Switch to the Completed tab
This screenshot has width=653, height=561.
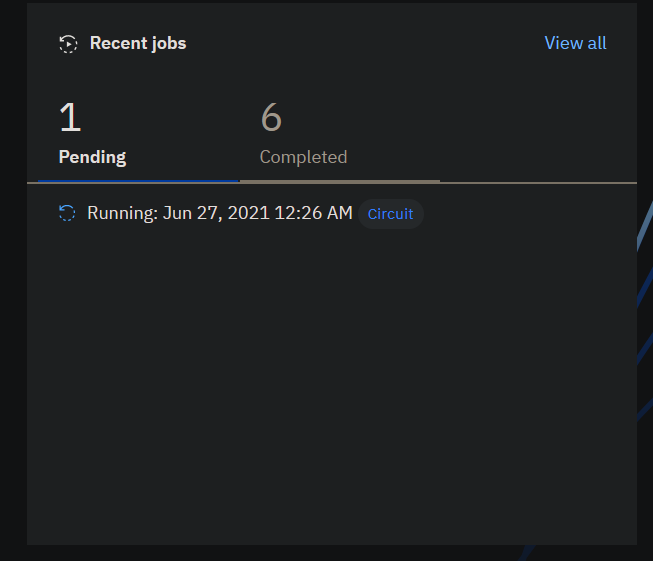point(303,157)
